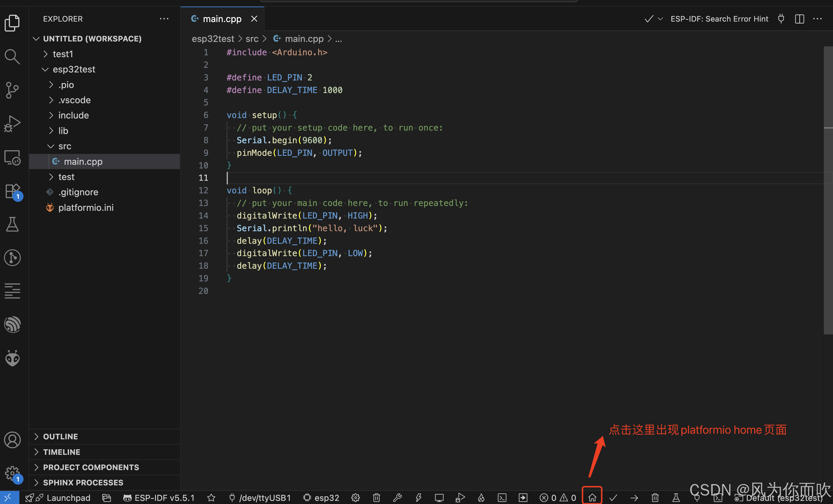Open the PlatformIO alien-head sidebar view

tap(13, 358)
